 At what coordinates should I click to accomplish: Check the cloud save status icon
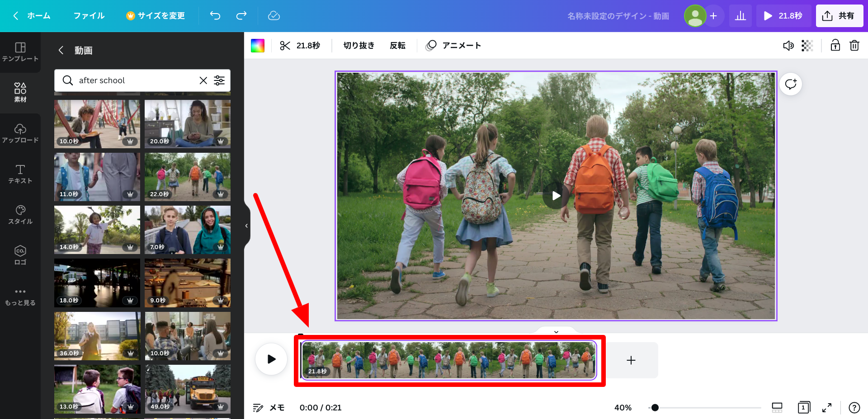(x=274, y=16)
